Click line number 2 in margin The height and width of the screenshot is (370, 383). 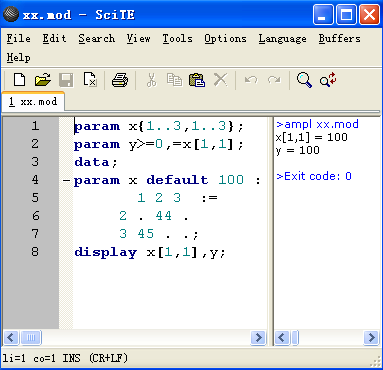coord(35,144)
